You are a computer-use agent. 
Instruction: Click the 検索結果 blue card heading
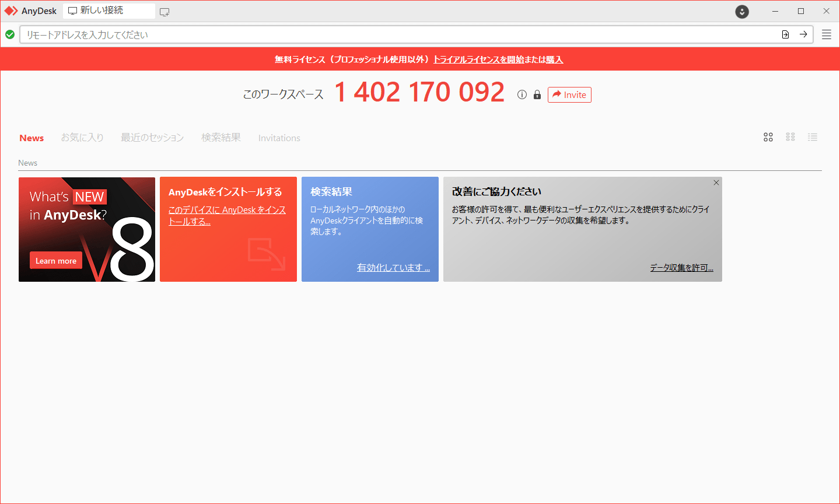[331, 191]
